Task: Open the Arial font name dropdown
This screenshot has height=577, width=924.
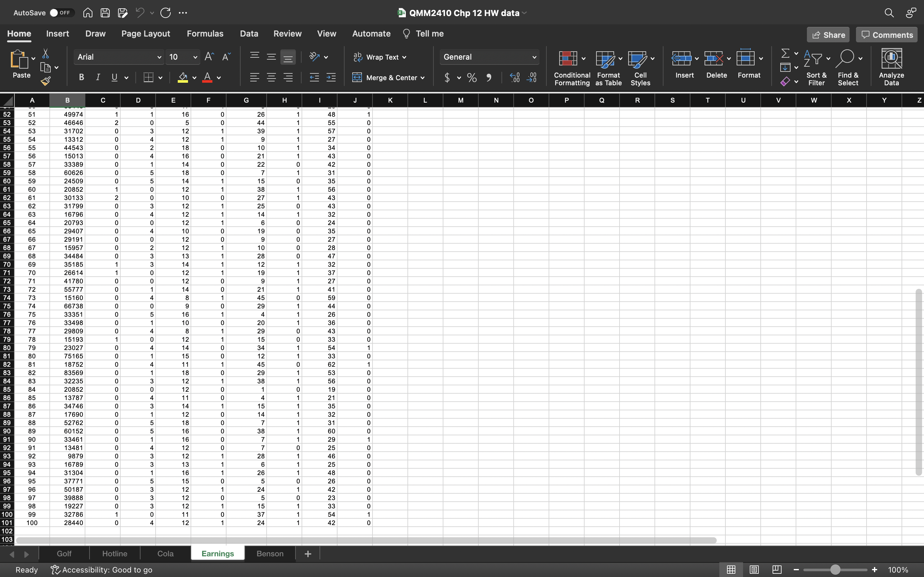Action: (x=159, y=57)
